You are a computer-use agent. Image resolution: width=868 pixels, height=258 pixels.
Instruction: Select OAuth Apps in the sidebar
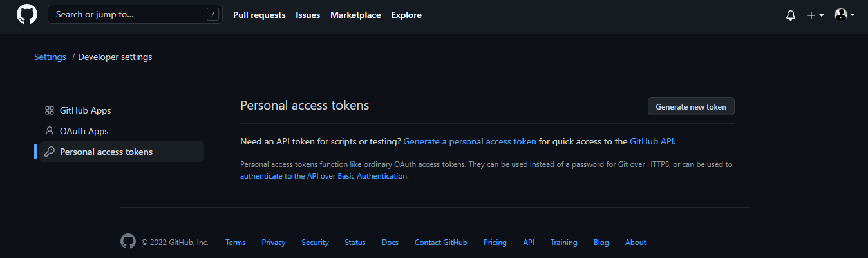click(x=122, y=131)
